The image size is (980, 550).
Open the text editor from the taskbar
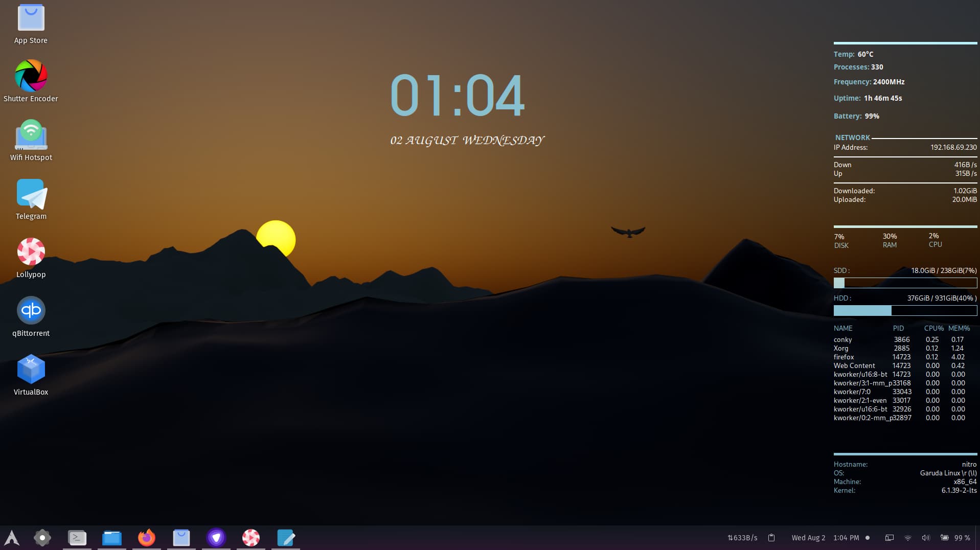tap(286, 537)
